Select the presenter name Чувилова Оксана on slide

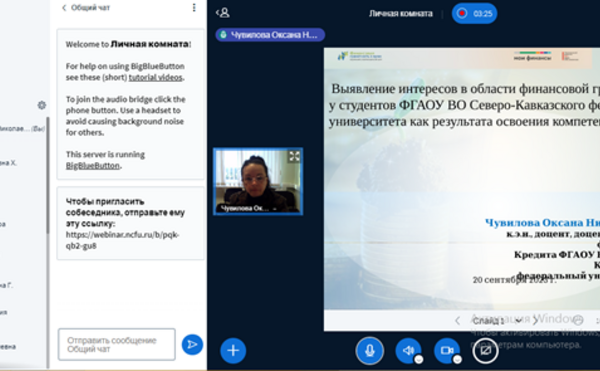pyautogui.click(x=542, y=223)
